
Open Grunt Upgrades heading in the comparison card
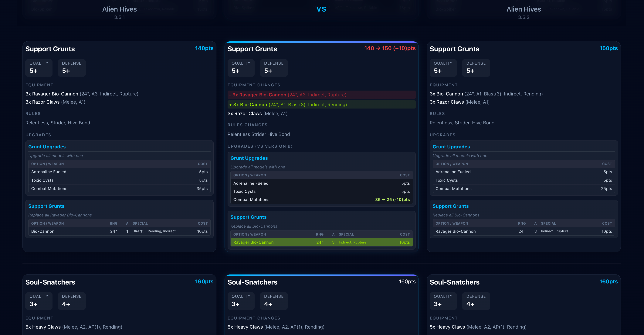(x=249, y=158)
